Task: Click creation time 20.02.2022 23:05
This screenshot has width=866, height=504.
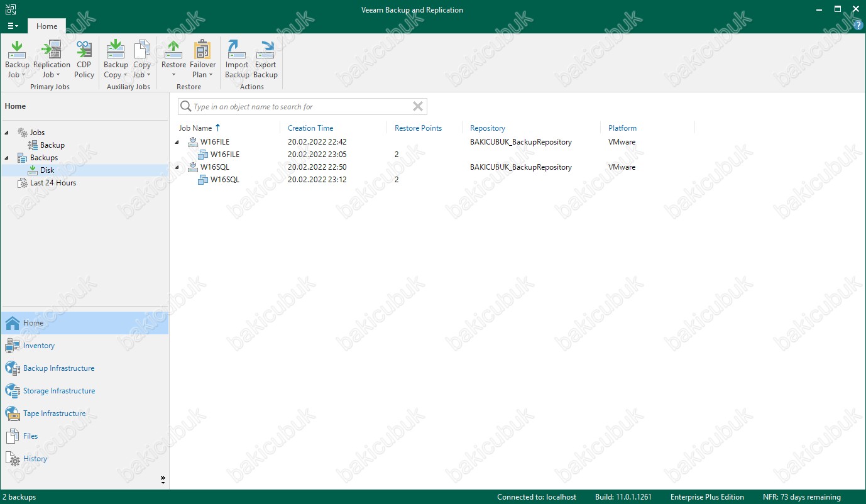Action: pyautogui.click(x=317, y=155)
